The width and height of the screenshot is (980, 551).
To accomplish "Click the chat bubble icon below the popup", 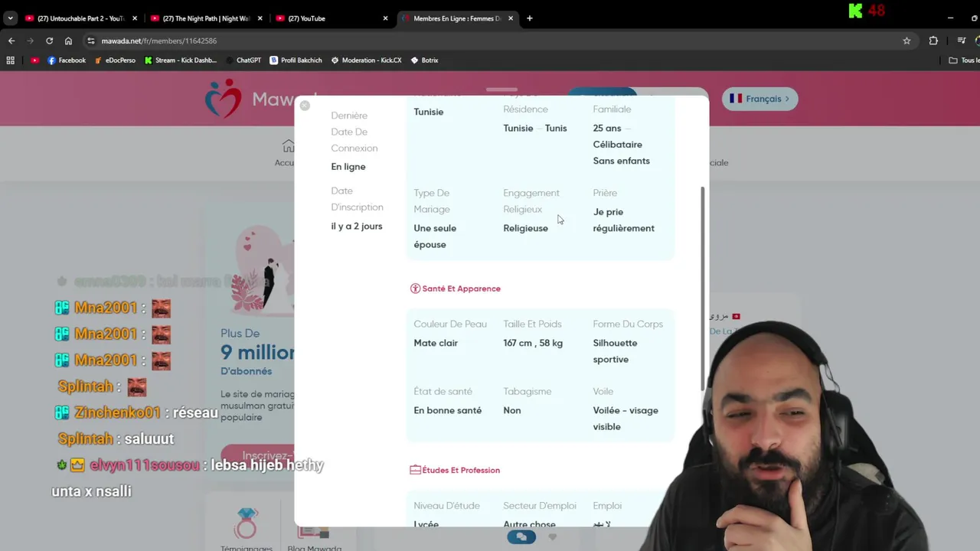I will 521,537.
